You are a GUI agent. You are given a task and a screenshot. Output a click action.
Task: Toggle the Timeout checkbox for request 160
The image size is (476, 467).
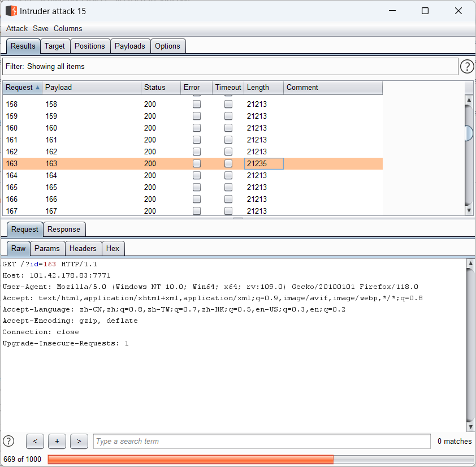[228, 128]
